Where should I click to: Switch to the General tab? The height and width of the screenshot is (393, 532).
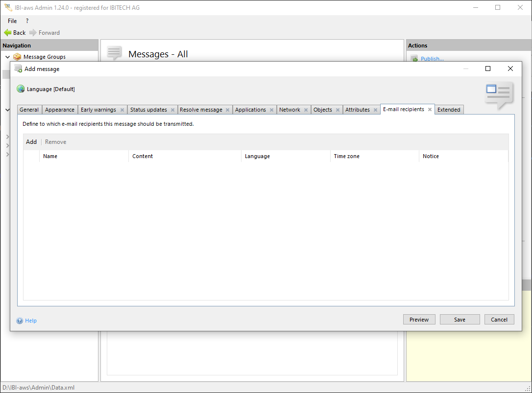[x=29, y=110]
